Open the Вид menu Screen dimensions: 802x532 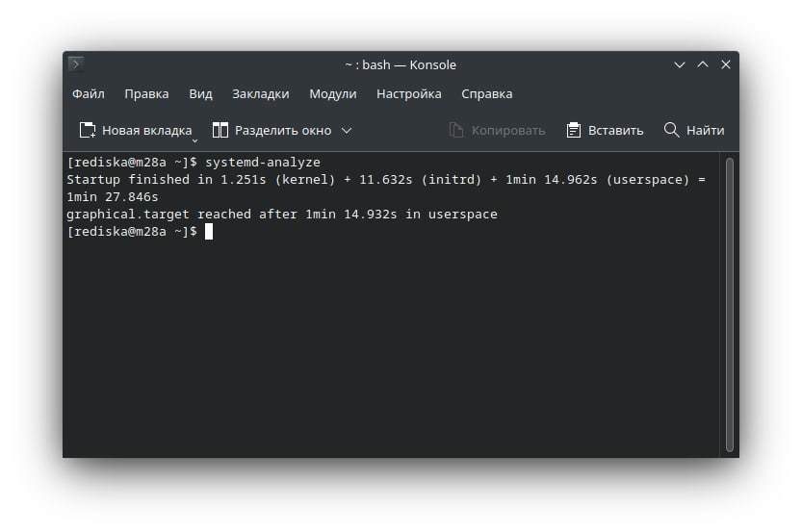200,94
